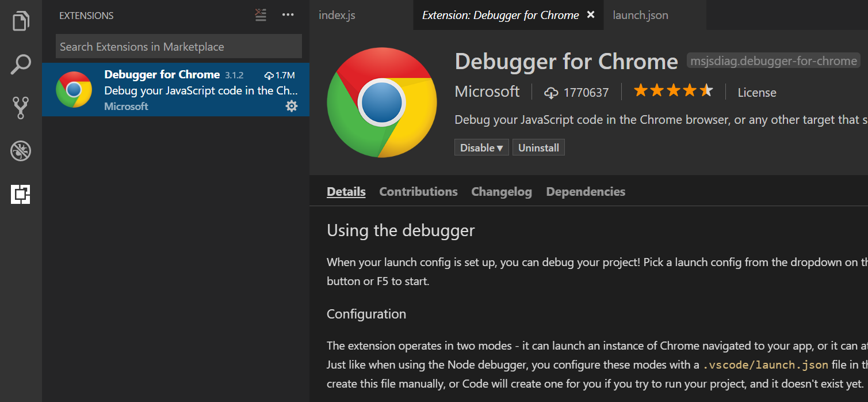Open the settings gear on the Debugger for Chrome listing
Screen dimensions: 868x402
pos(292,106)
